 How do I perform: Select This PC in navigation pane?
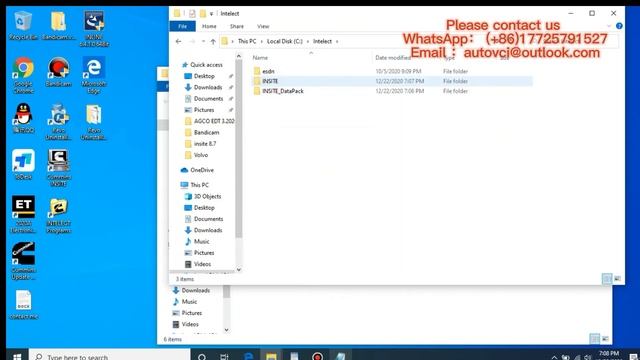(x=199, y=185)
